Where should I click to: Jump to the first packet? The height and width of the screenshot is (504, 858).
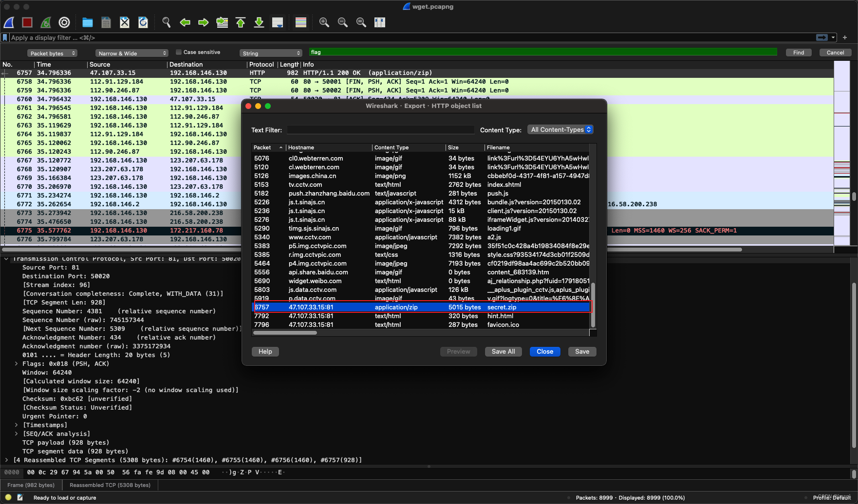click(241, 22)
